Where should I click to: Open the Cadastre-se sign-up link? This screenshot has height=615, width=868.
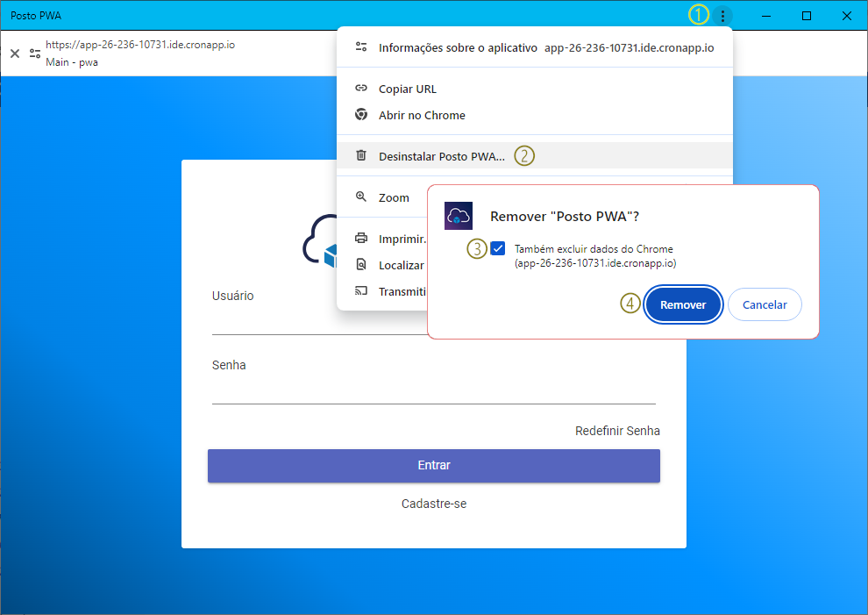[x=434, y=504]
